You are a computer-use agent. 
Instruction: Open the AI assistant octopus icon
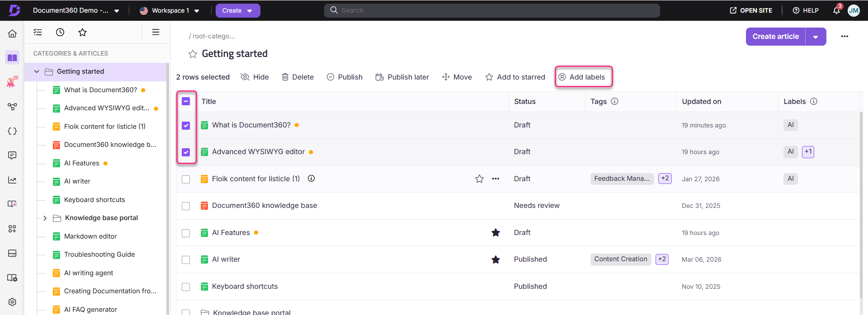coord(12,82)
